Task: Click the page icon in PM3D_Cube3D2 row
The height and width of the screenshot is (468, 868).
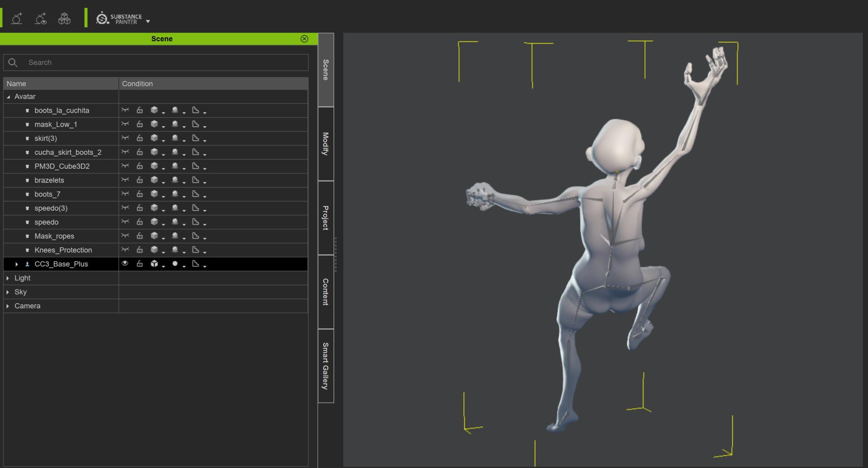Action: coord(196,166)
